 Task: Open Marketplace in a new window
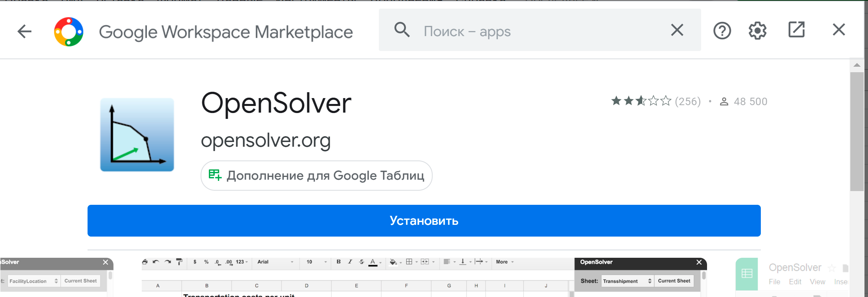797,30
